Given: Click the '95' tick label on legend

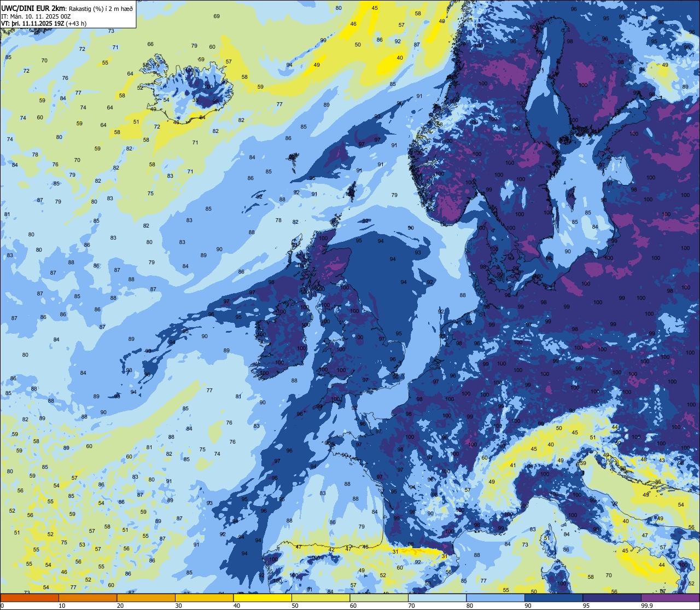Looking at the screenshot, I should [x=586, y=606].
